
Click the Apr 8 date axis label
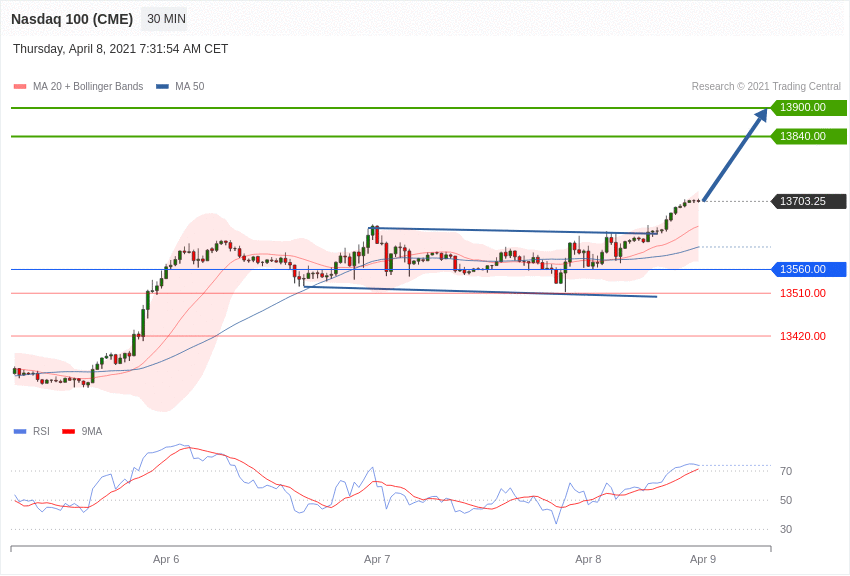[588, 559]
